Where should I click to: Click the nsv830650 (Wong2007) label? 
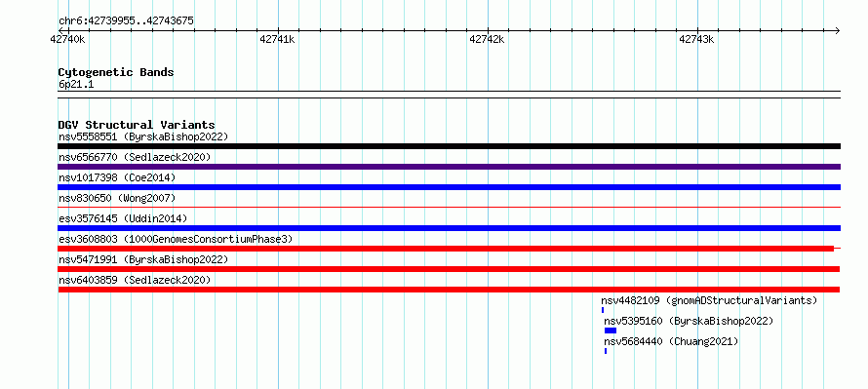point(117,198)
